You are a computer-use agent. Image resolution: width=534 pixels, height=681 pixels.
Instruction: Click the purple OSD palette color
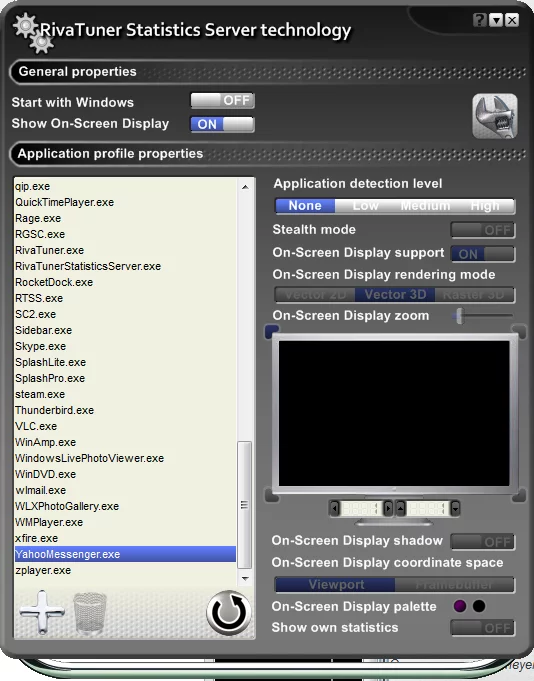pos(460,606)
